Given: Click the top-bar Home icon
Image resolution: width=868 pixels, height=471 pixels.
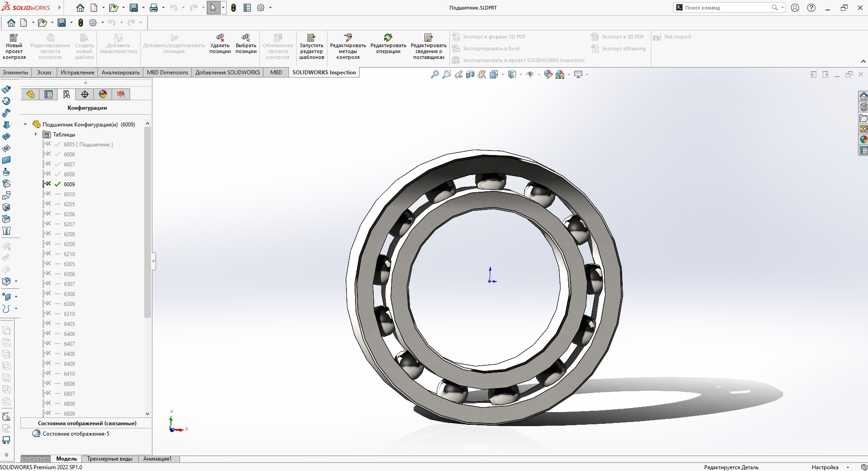Looking at the screenshot, I should (x=80, y=8).
